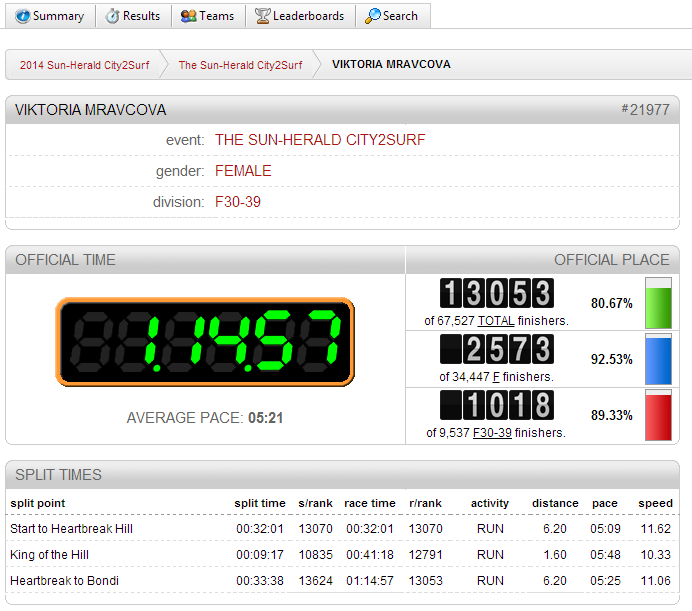Open the Search tab
This screenshot has height=611, width=692.
point(392,16)
